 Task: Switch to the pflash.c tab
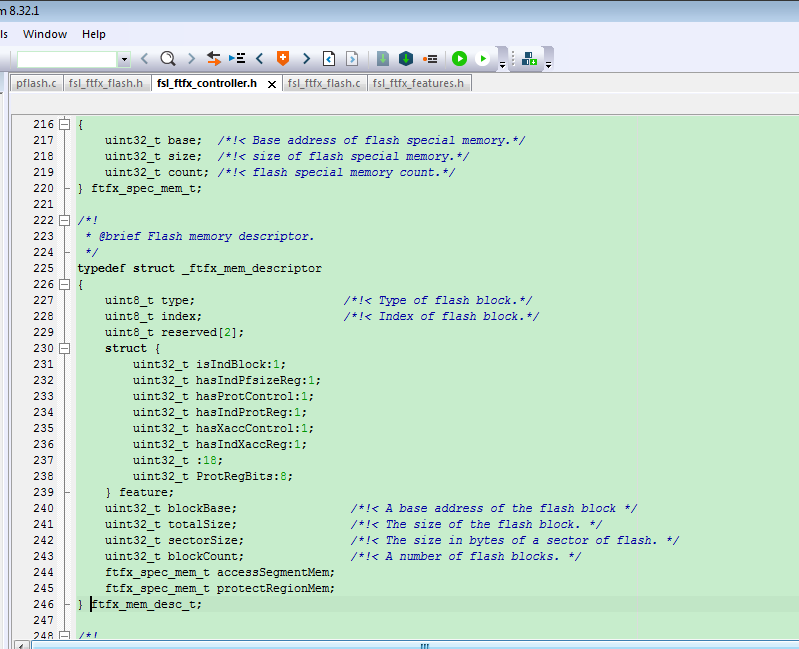click(36, 84)
